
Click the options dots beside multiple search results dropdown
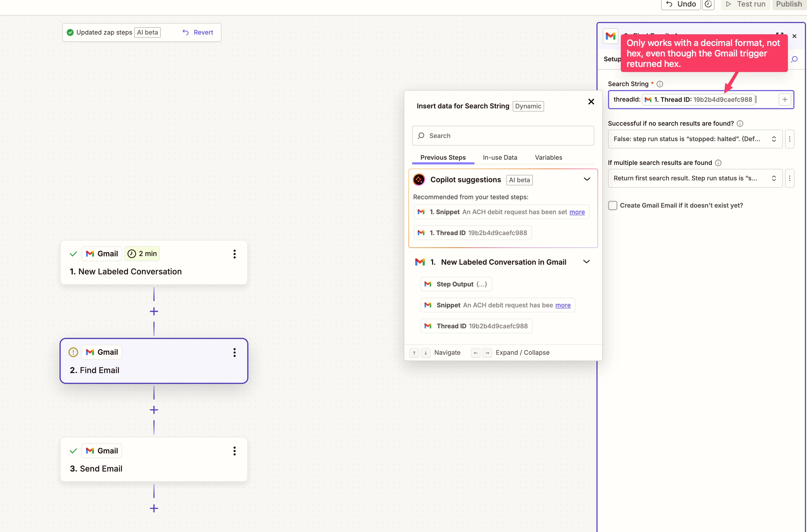pyautogui.click(x=789, y=178)
